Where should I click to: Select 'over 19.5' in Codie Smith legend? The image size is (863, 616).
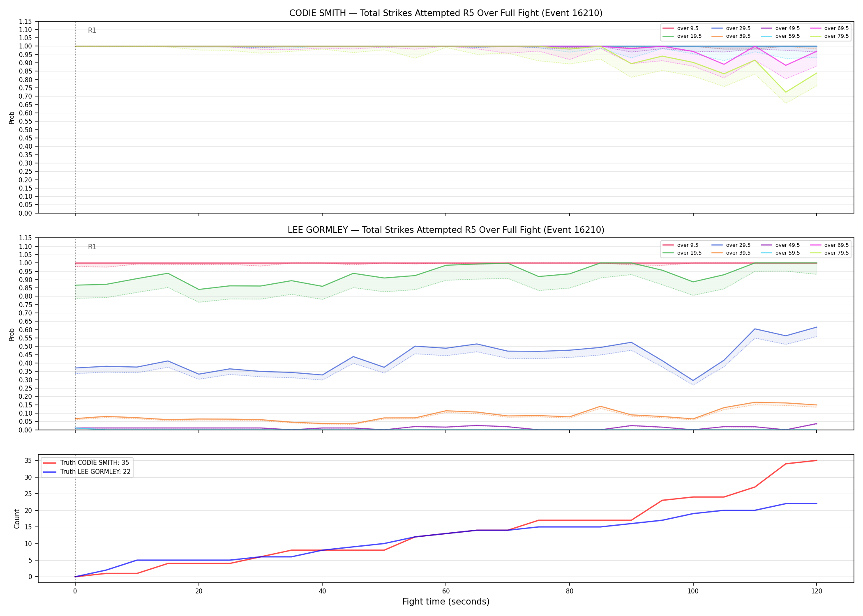pos(682,36)
